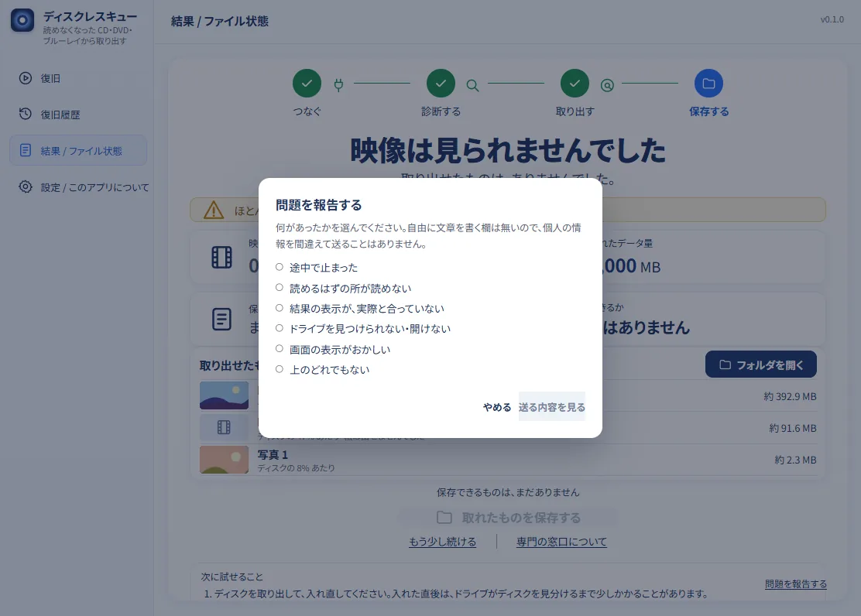The width and height of the screenshot is (861, 616).
Task: Click the film strip icon in video card
Action: [222, 258]
